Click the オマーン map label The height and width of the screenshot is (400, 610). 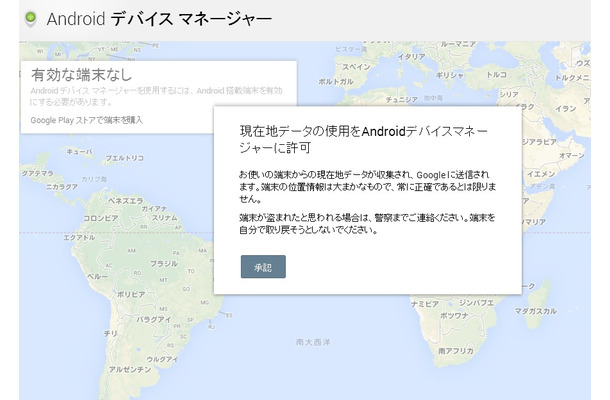pyautogui.click(x=571, y=155)
